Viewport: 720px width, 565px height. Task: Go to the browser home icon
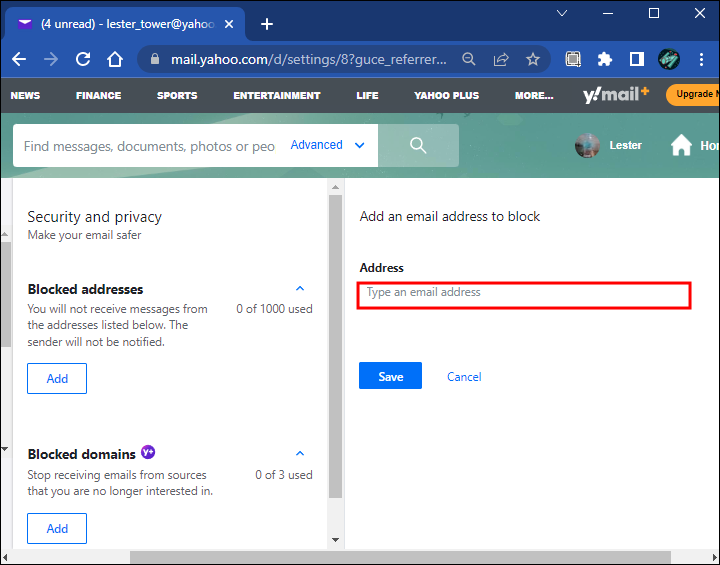click(x=115, y=59)
